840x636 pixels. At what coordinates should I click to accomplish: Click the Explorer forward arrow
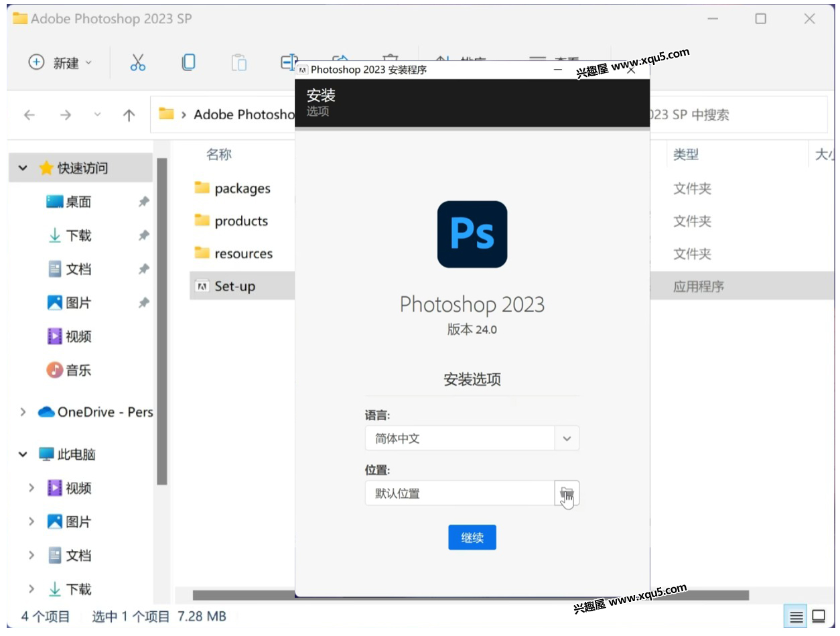(x=66, y=115)
